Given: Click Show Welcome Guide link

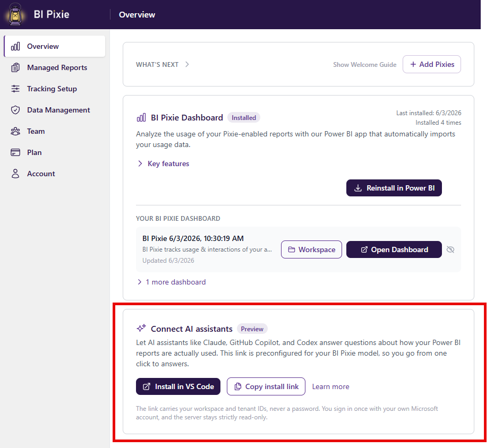Looking at the screenshot, I should click(365, 65).
